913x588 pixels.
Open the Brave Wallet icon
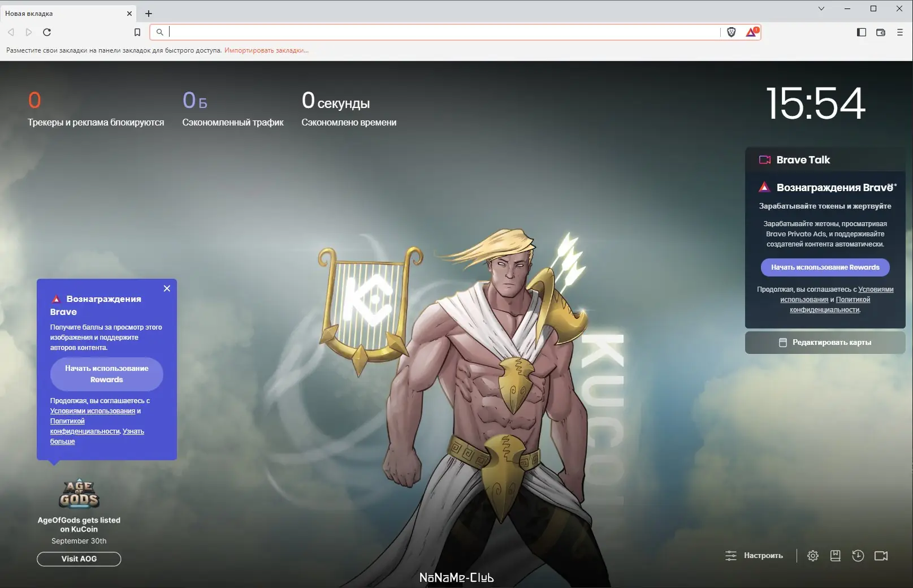pos(881,32)
